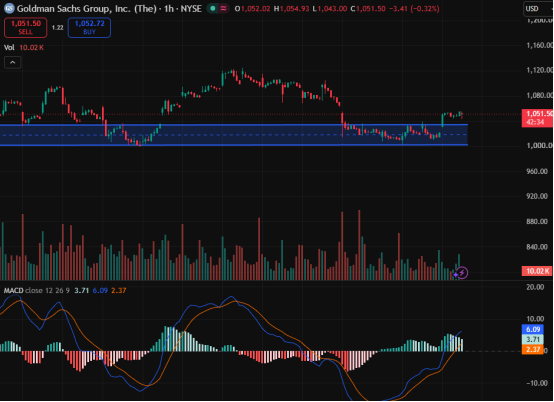Click the 1,120.00 price axis label

pos(540,70)
